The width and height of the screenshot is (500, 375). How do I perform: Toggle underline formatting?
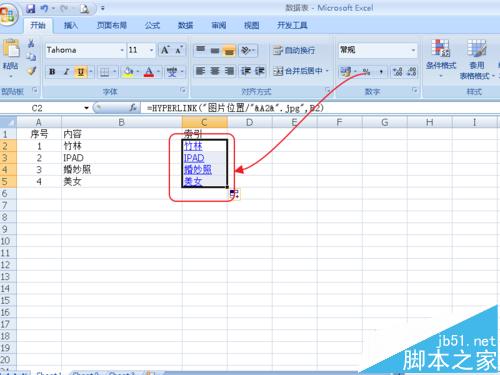81,72
